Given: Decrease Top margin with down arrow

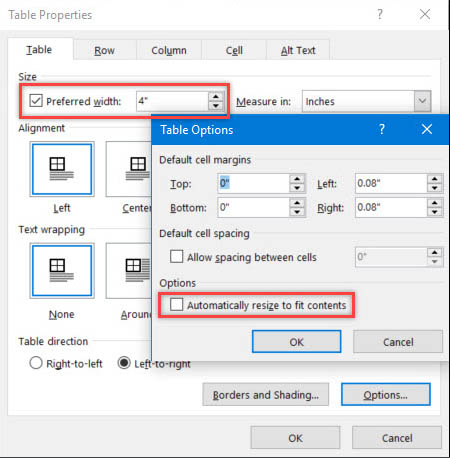Looking at the screenshot, I should coord(297,188).
